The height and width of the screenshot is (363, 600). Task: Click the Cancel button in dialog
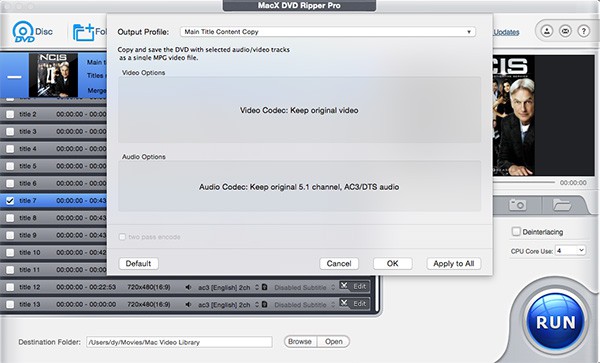(x=339, y=264)
